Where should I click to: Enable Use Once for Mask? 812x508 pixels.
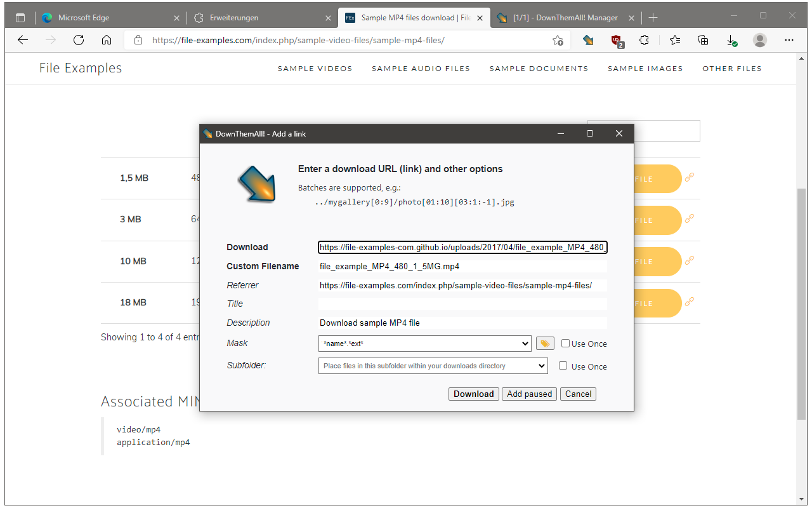[x=565, y=343]
